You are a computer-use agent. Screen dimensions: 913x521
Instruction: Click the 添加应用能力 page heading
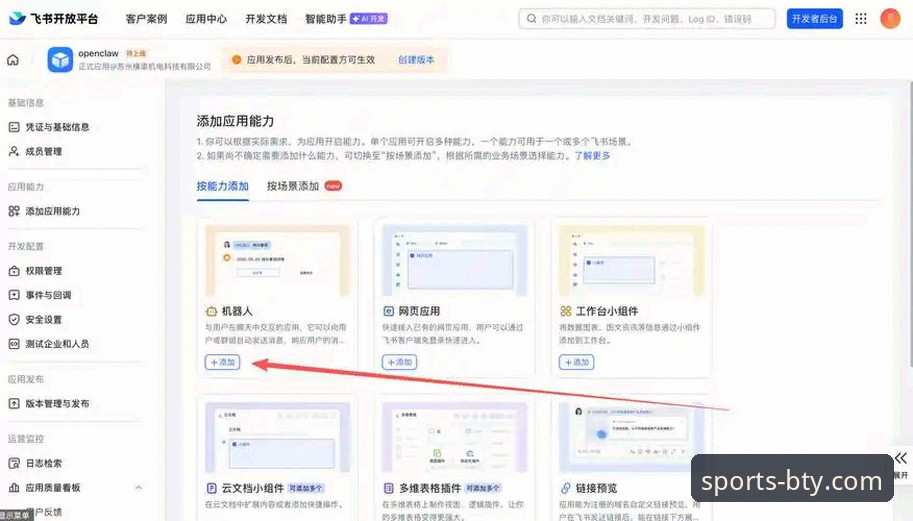(235, 121)
